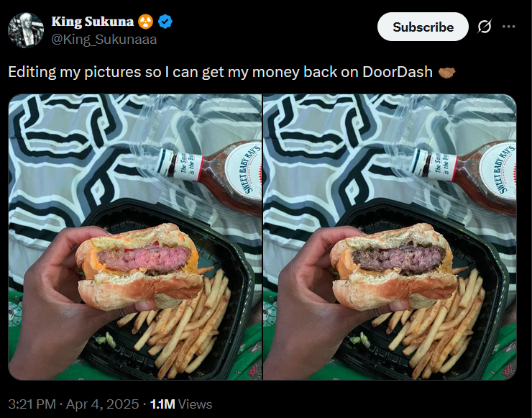This screenshot has width=532, height=418.
Task: Open the three-dot More options menu
Action: 509,27
